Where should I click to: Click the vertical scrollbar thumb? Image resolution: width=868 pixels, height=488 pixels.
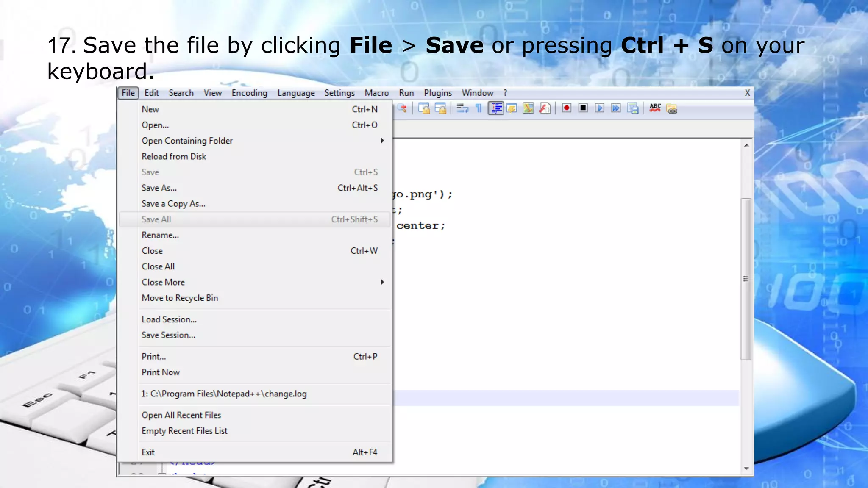[x=746, y=279]
